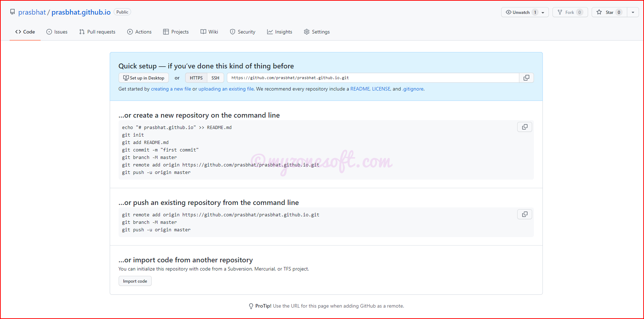Copy the create new repository commands
Viewport: 644px width, 319px height.
[524, 127]
